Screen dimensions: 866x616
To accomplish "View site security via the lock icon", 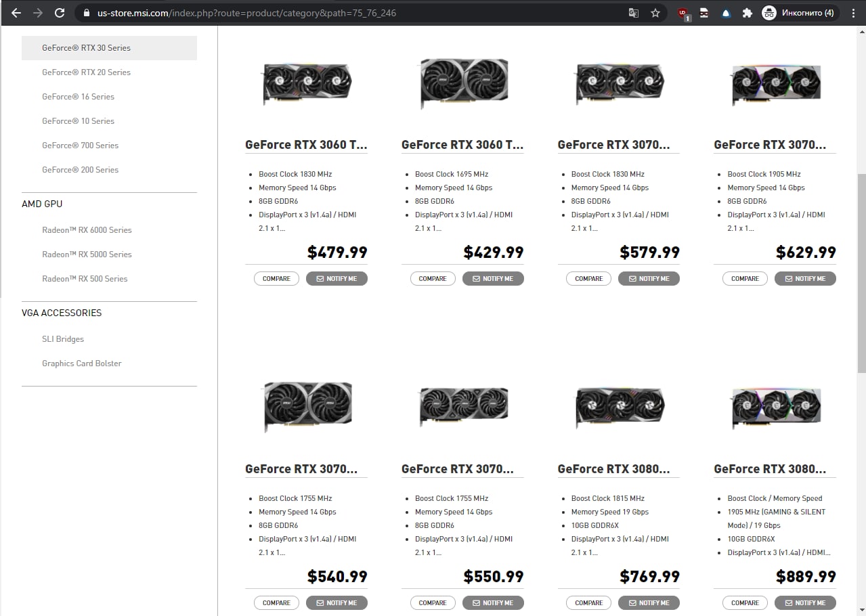I will click(86, 13).
